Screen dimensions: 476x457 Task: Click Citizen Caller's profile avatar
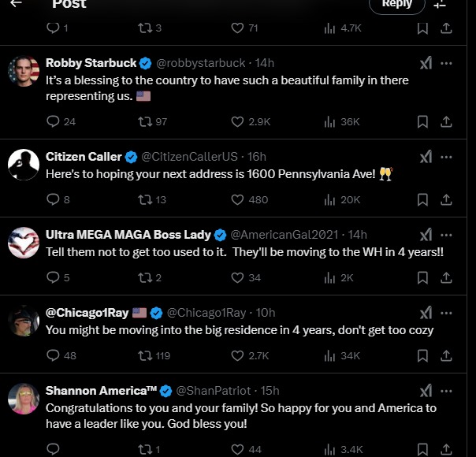pos(24,164)
